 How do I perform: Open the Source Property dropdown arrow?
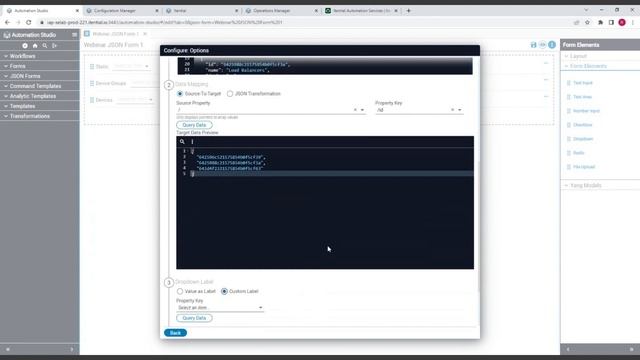pyautogui.click(x=362, y=110)
